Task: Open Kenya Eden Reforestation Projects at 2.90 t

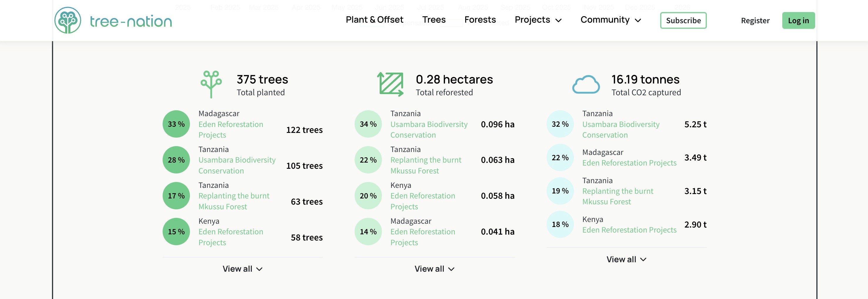Action: click(629, 230)
